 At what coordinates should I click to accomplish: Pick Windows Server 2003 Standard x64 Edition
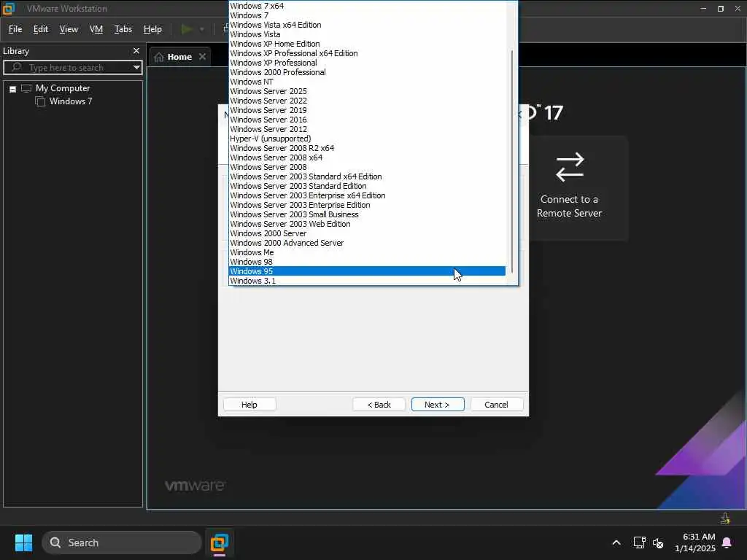coord(367,176)
